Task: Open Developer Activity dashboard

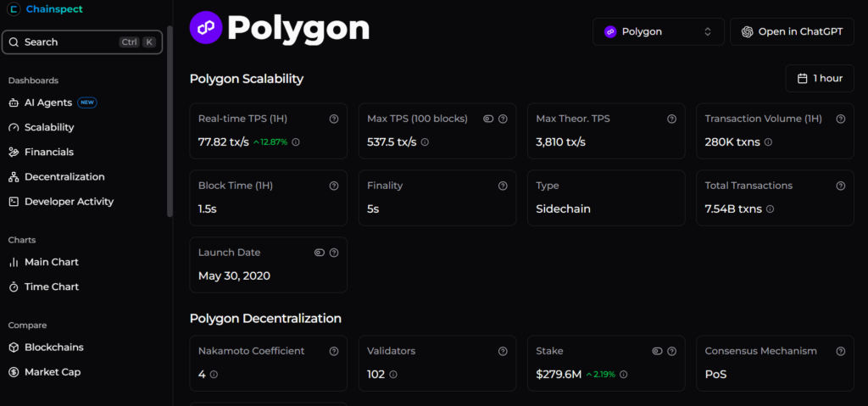Action: 70,202
